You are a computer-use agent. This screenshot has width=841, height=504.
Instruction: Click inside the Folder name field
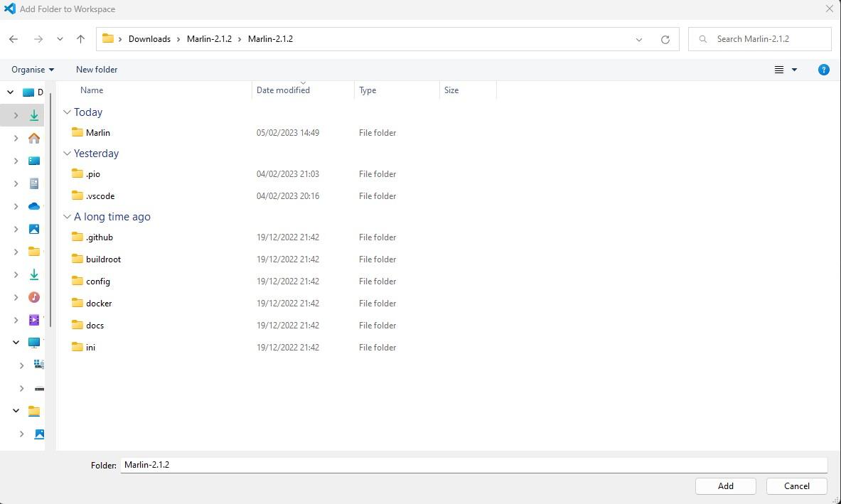(284, 464)
